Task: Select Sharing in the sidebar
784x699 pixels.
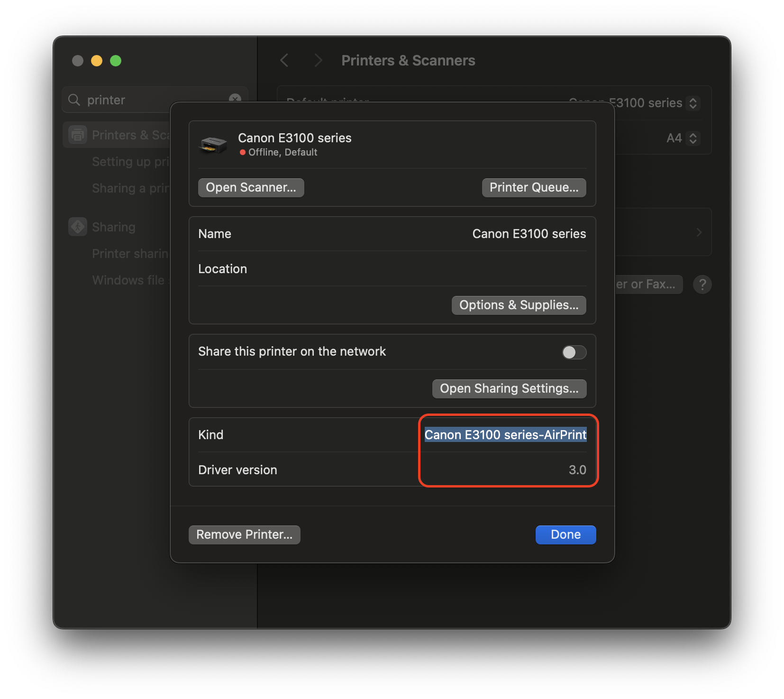Action: pos(114,227)
